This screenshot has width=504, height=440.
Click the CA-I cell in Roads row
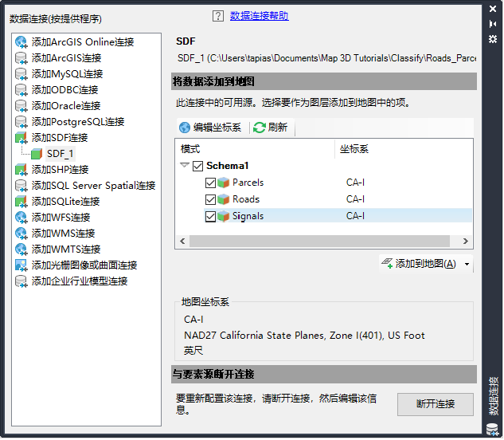356,199
